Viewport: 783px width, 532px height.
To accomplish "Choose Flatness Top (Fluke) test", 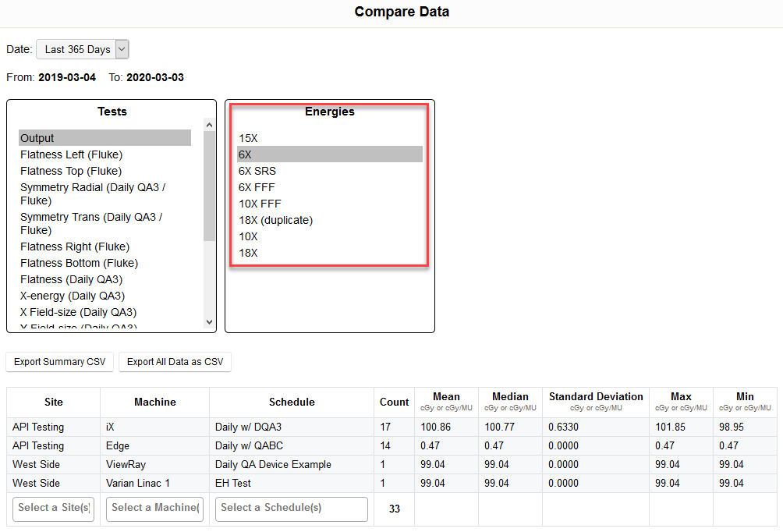I will pos(71,171).
